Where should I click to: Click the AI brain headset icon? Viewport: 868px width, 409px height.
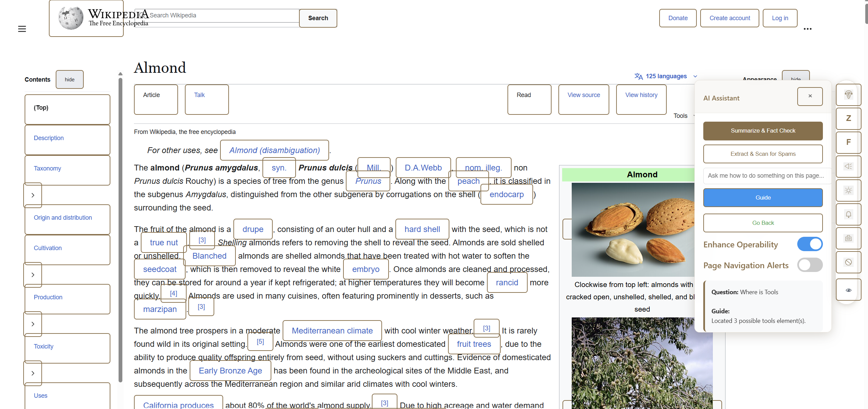(848, 95)
